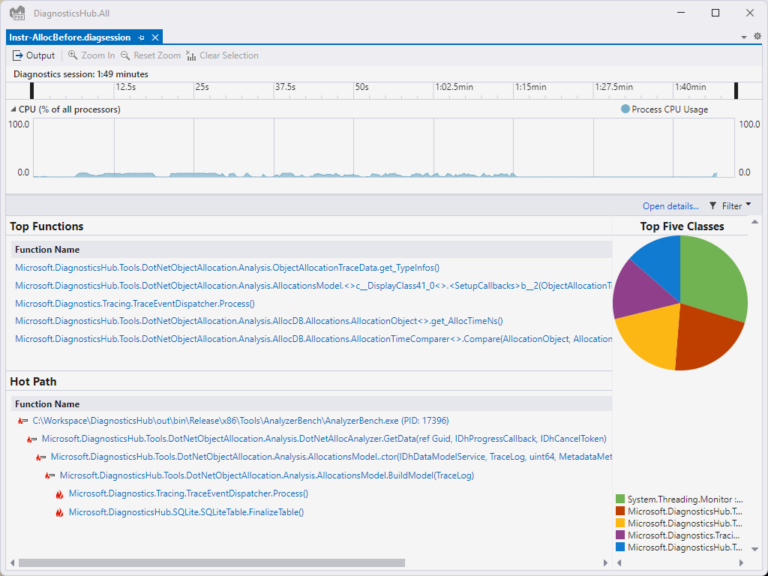Screen dimensions: 768x576
Task: Open AllocationsModel.BuildModel(TraceLog) in hot path
Action: (x=266, y=476)
